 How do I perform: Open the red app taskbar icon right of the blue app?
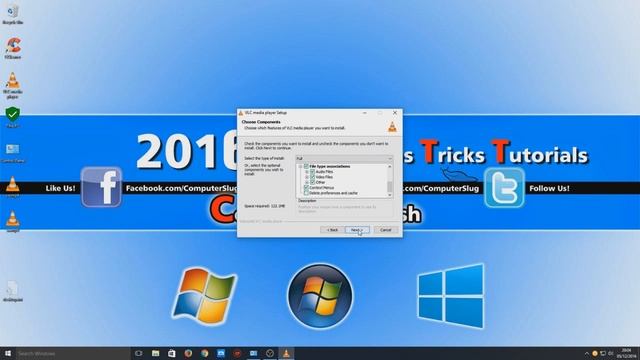coord(237,353)
